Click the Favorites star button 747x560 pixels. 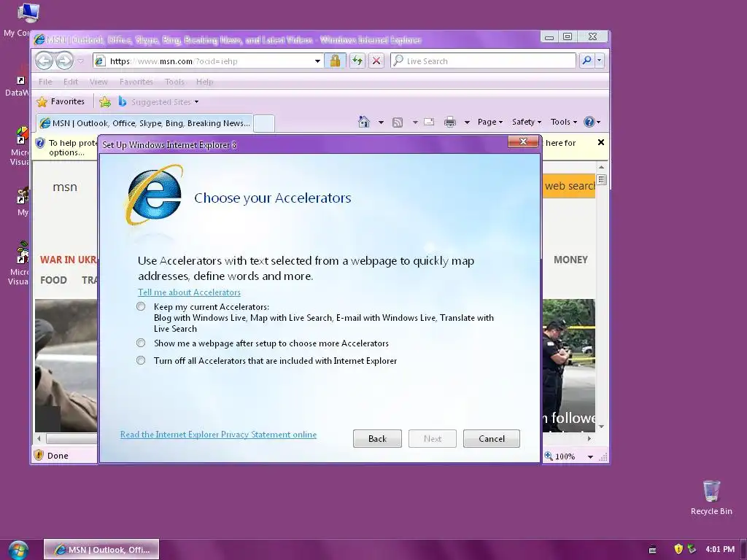pyautogui.click(x=61, y=101)
